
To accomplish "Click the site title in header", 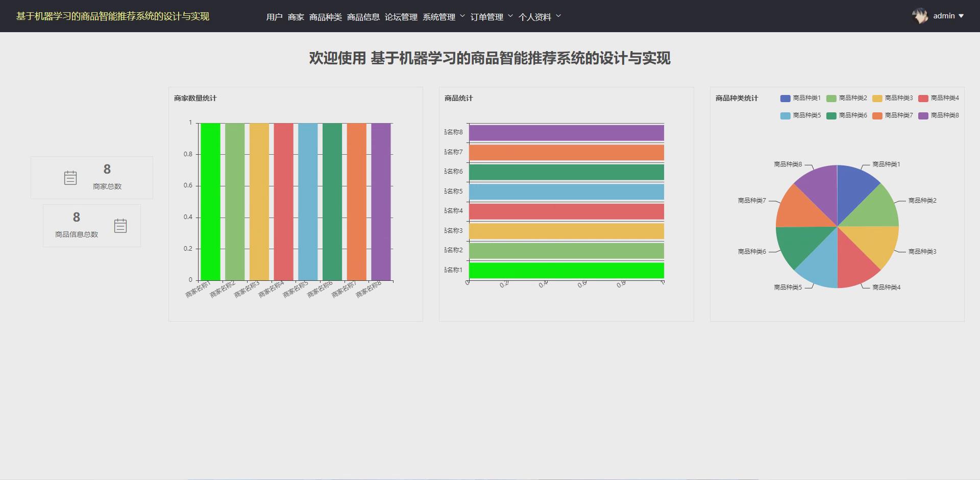I will click(x=113, y=16).
